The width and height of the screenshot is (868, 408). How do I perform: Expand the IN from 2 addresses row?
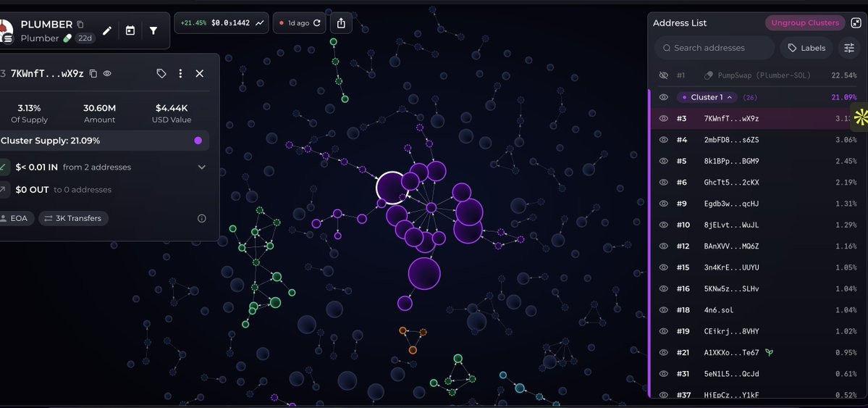[201, 167]
